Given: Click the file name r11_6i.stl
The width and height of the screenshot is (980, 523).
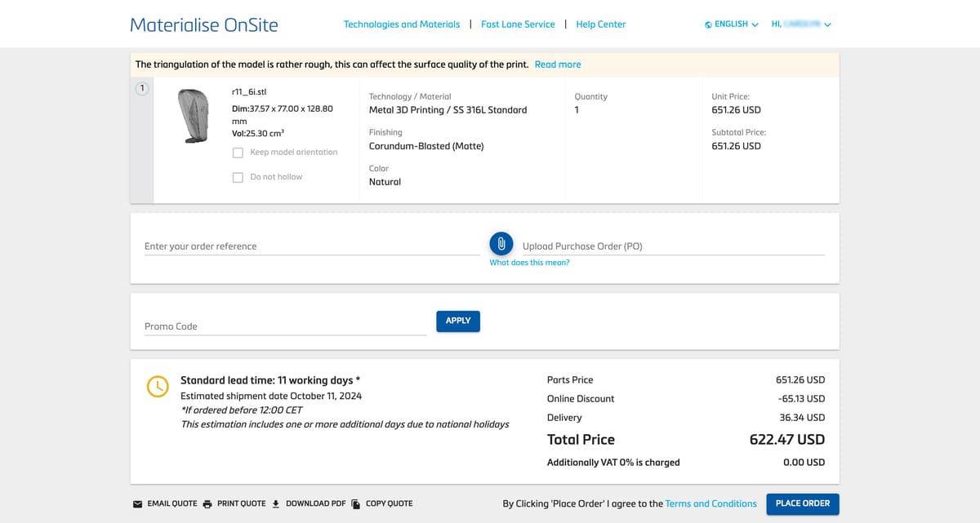Looking at the screenshot, I should [x=249, y=92].
